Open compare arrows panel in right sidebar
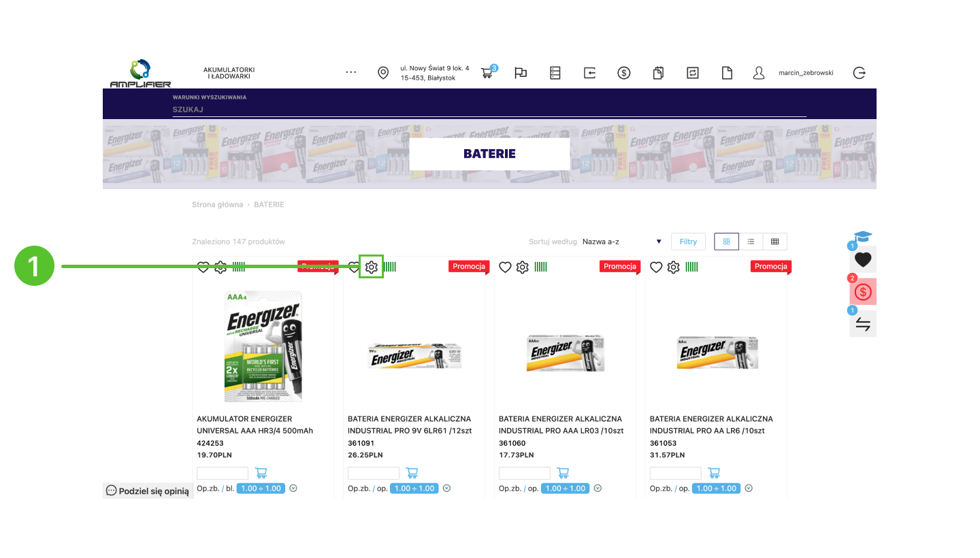This screenshot has width=980, height=558. [863, 324]
